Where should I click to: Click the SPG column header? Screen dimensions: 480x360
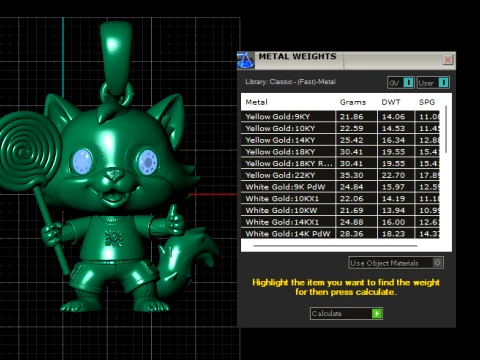[427, 102]
